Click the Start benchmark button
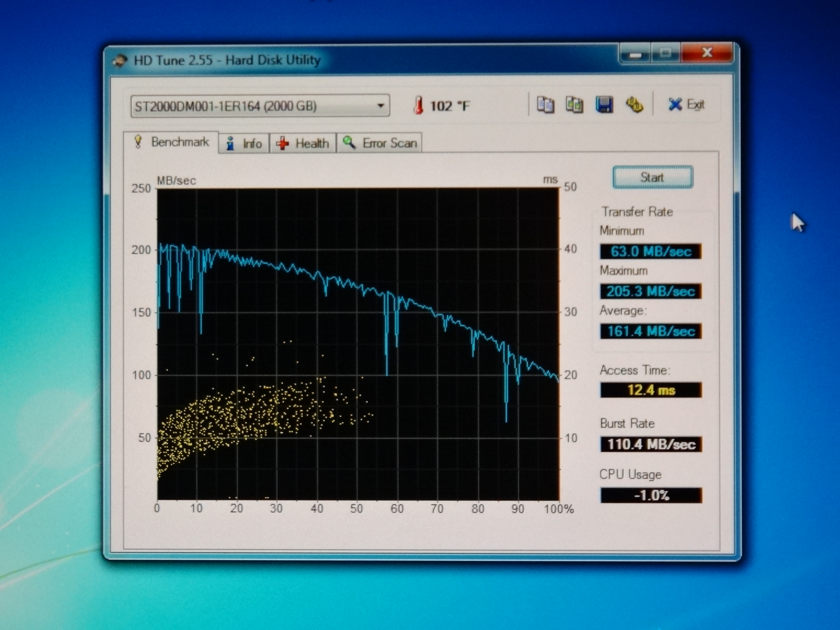Viewport: 840px width, 630px height. click(x=652, y=177)
